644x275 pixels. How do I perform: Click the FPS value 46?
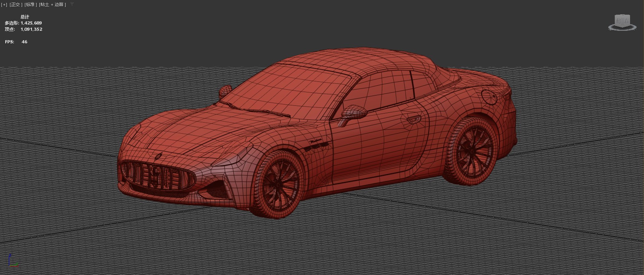[24, 42]
